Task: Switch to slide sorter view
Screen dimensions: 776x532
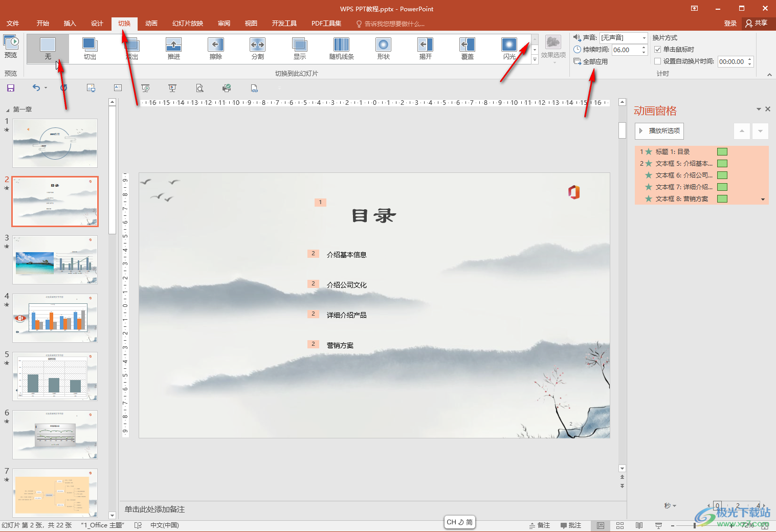Action: (x=620, y=525)
